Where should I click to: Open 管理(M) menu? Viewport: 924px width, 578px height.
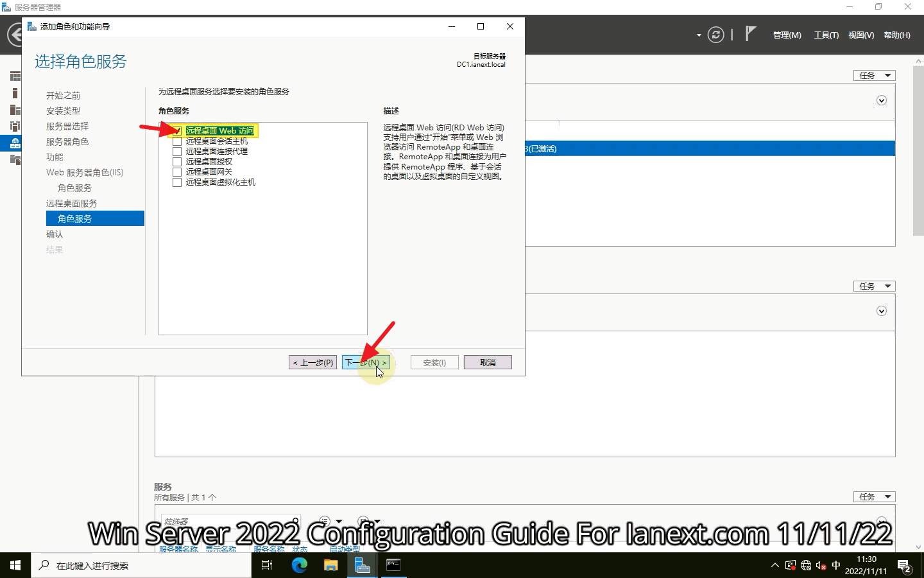[x=787, y=35]
